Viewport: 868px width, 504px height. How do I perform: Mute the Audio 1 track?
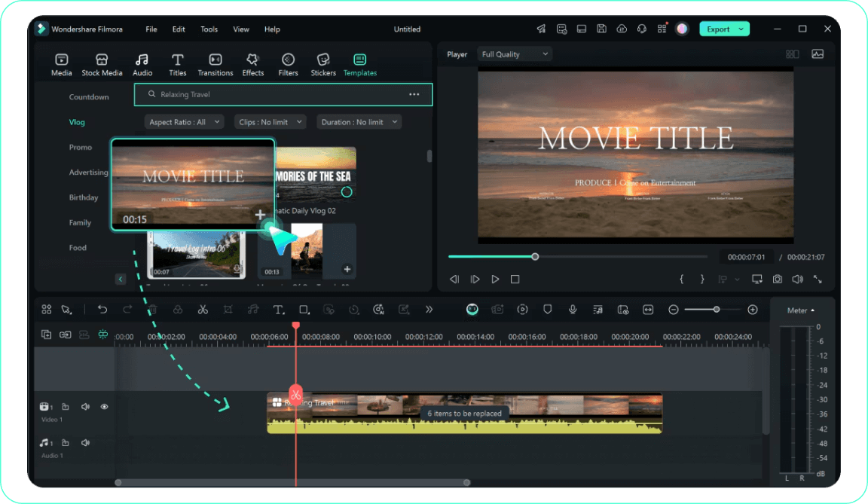85,442
